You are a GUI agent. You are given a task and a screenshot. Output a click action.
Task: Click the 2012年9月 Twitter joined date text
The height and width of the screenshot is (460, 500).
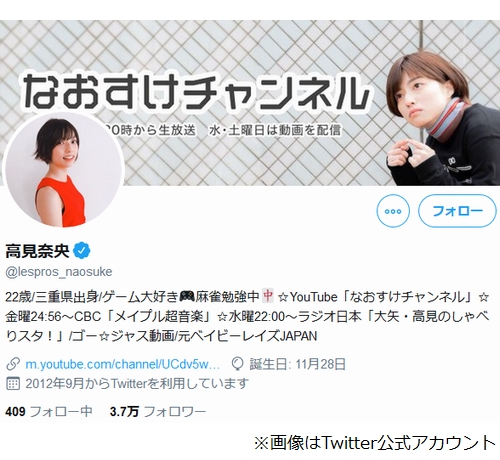tap(137, 384)
